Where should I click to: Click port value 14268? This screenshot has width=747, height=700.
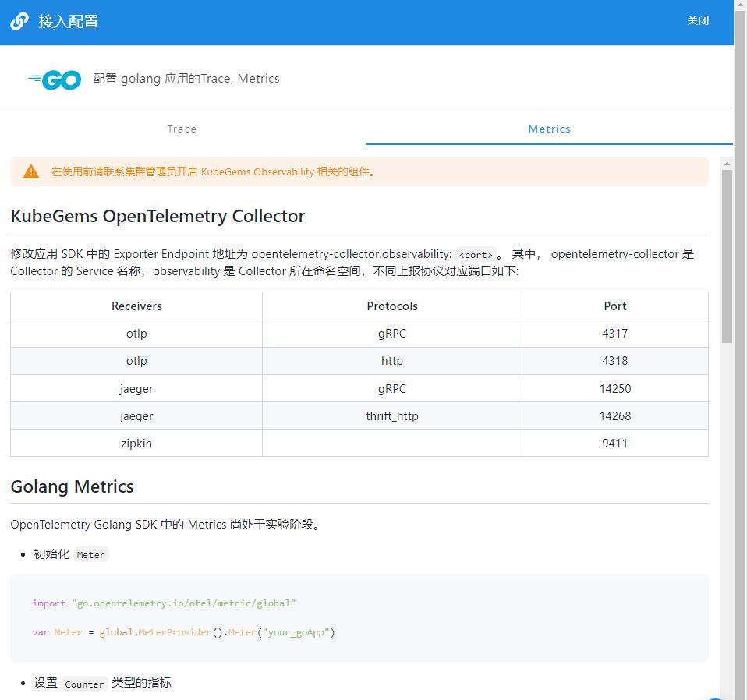click(x=615, y=415)
